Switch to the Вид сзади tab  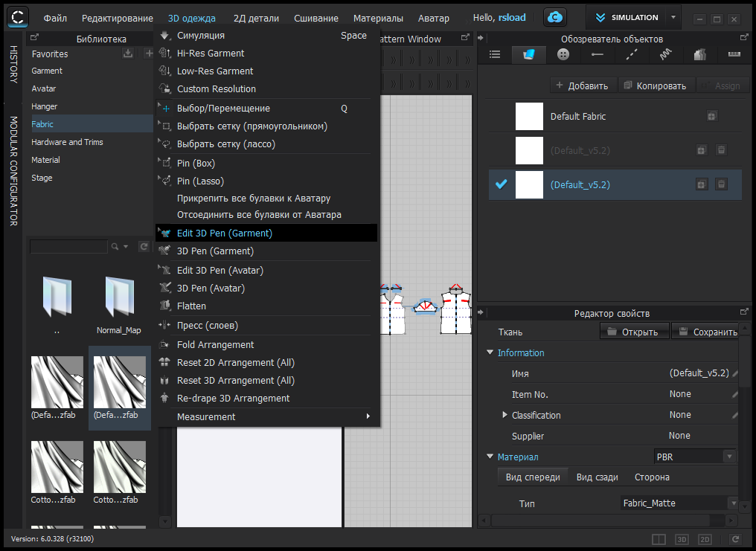coord(599,477)
